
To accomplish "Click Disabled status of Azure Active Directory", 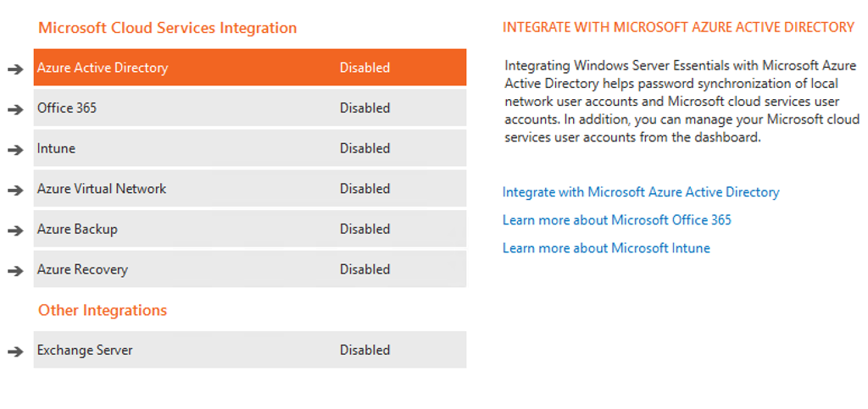I will coord(364,68).
